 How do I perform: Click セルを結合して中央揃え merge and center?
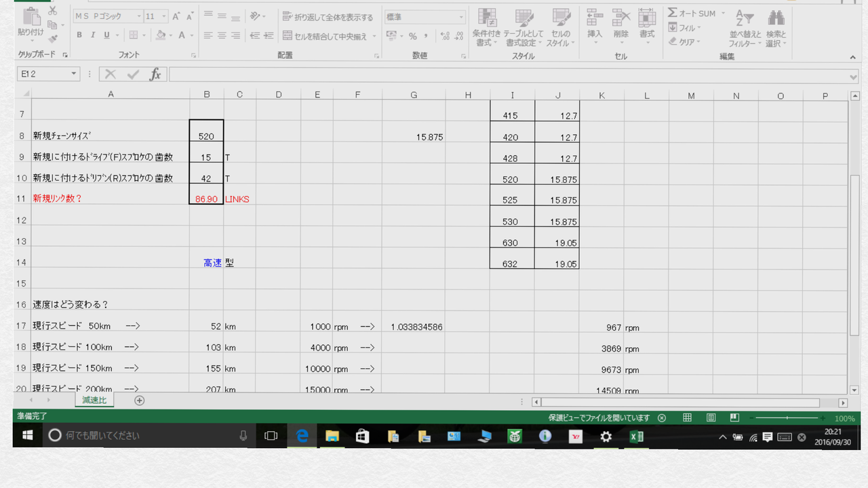coord(325,36)
